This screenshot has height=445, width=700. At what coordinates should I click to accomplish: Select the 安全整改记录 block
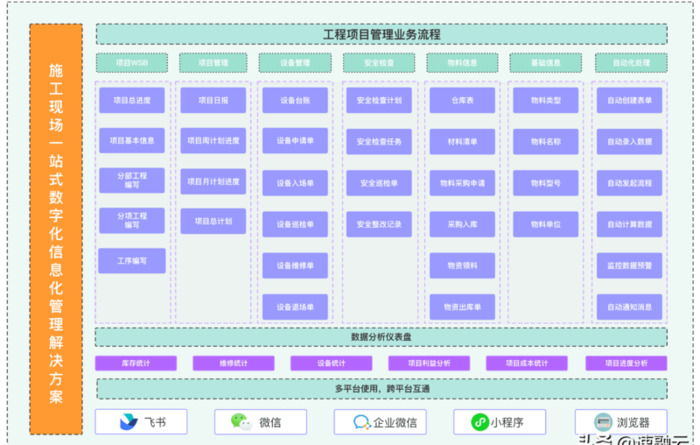(379, 224)
